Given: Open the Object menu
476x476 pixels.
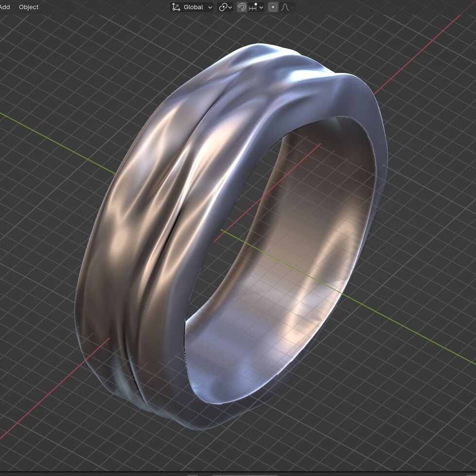Looking at the screenshot, I should click(x=29, y=7).
